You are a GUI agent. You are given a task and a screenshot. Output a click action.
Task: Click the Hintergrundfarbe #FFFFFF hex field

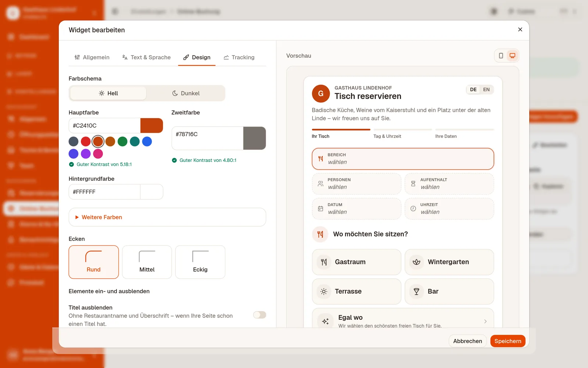pos(104,192)
